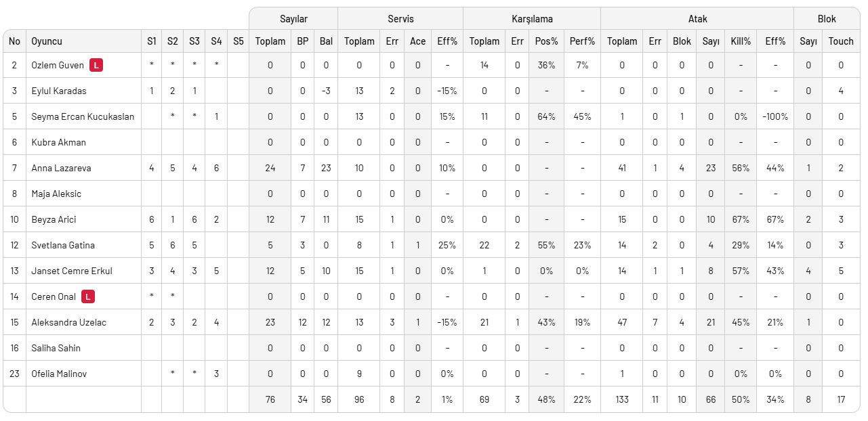Click the Bal column header
Screen dimensions: 868x421
(326, 41)
